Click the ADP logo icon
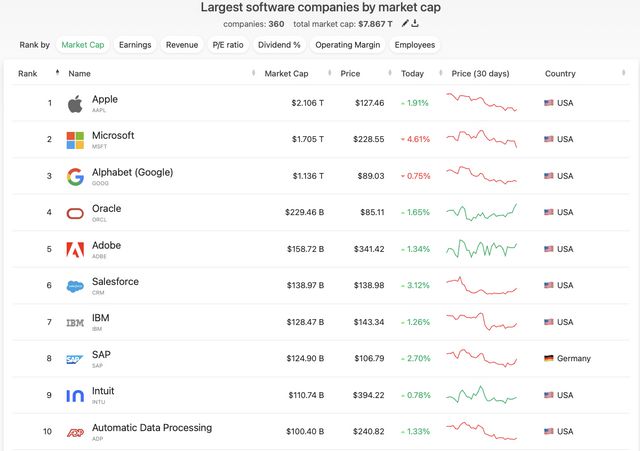Viewport: 640px width, 451px height. 76,432
